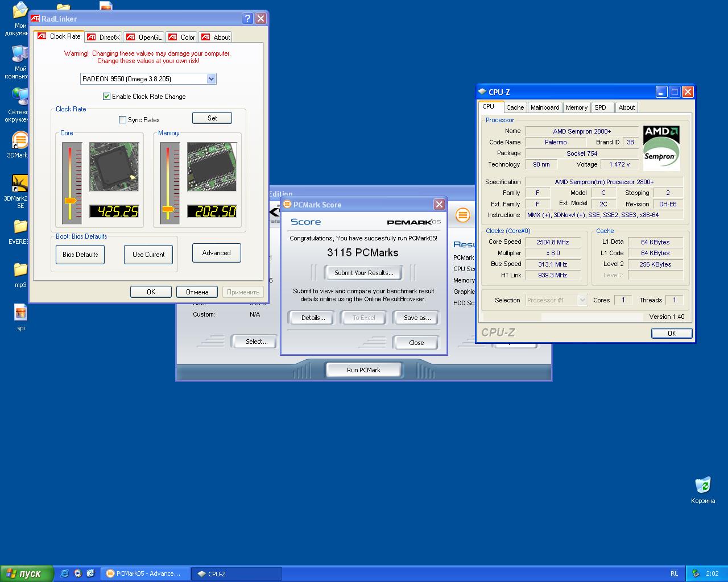Click the orange PCMark logo icon
This screenshot has width=728, height=582.
pyautogui.click(x=463, y=215)
